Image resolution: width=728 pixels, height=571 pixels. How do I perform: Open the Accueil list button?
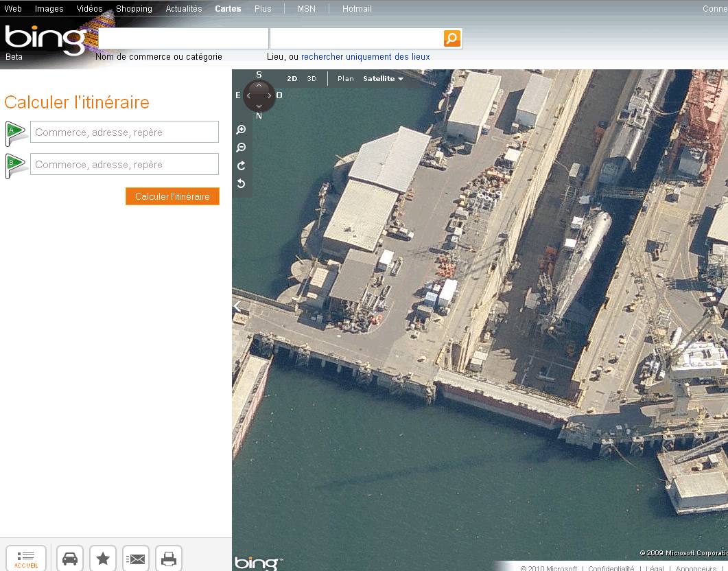click(26, 559)
